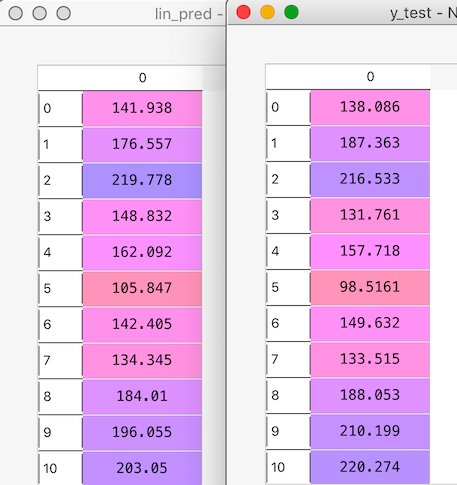Select cell 220.274 in y_test window
The image size is (457, 485).
pos(370,467)
